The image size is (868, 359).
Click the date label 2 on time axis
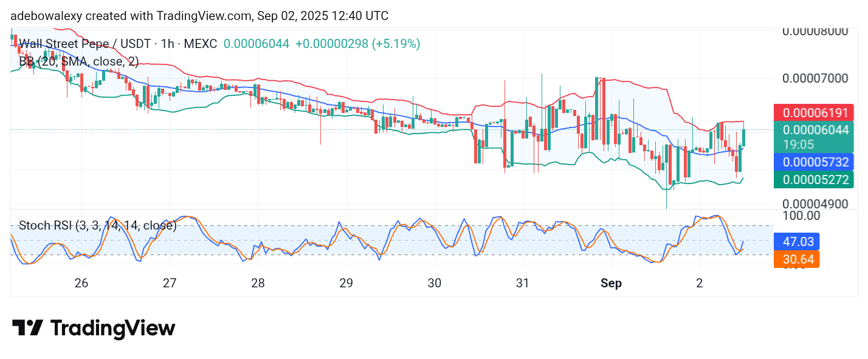699,283
